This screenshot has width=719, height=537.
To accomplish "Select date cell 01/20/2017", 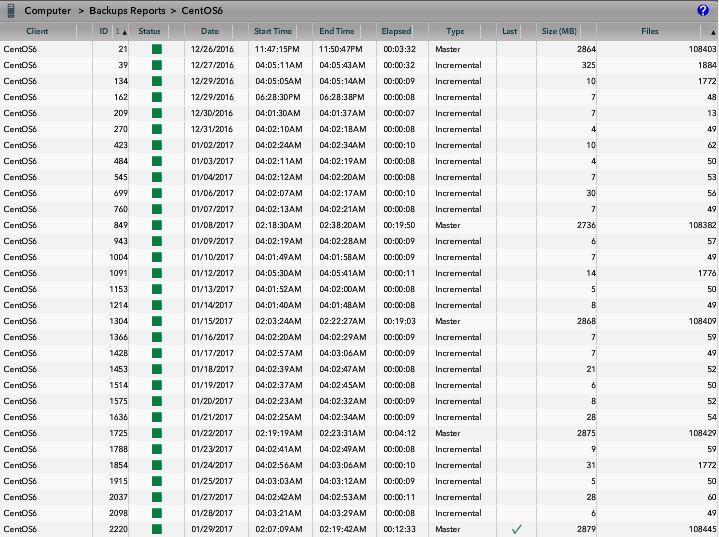I will 212,401.
